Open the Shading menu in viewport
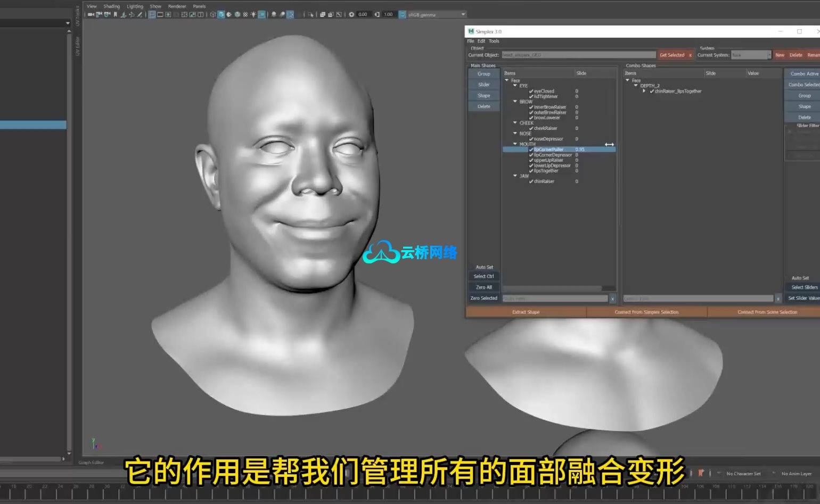 coord(111,6)
